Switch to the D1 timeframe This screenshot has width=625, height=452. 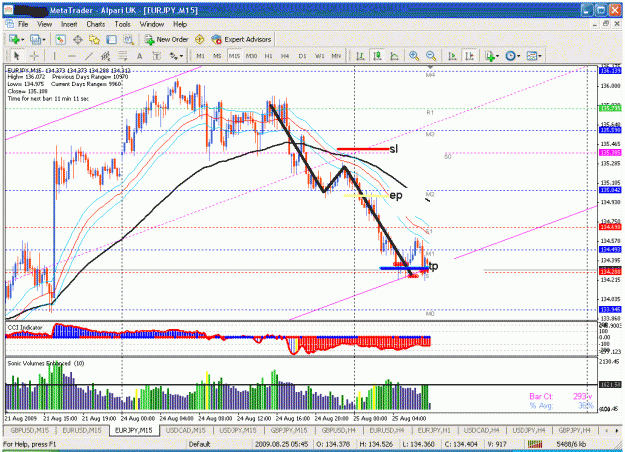[303, 56]
